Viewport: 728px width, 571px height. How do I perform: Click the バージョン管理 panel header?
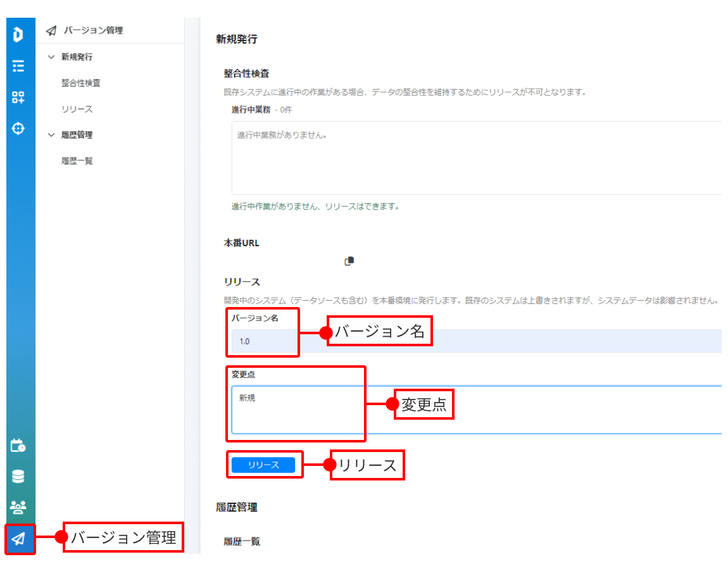pos(93,30)
